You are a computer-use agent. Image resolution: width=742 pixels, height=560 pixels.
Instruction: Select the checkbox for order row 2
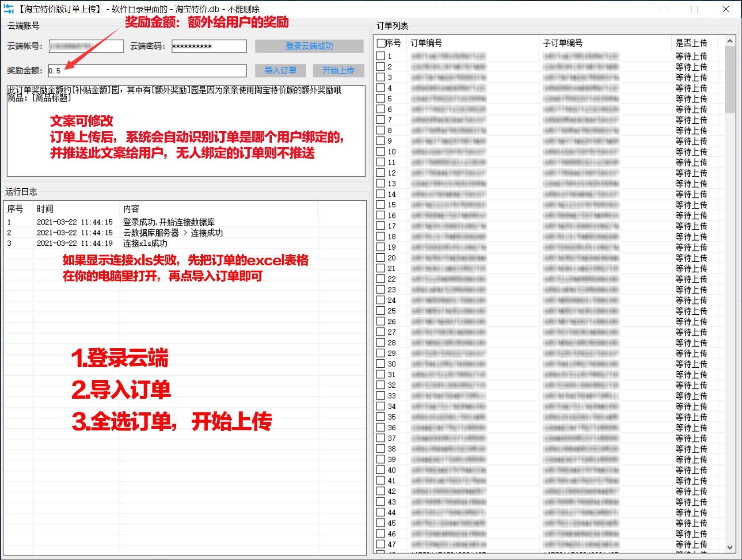[381, 67]
